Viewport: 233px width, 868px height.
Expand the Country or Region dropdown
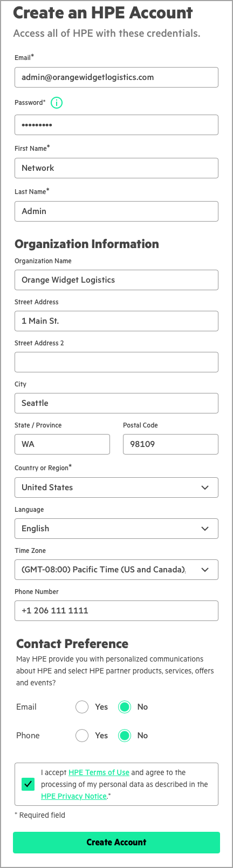click(x=116, y=488)
